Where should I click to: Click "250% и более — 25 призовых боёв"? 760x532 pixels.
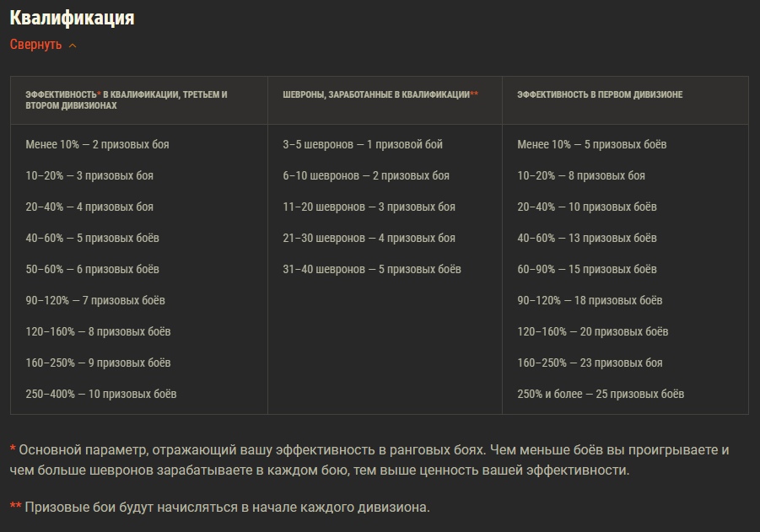[x=601, y=394]
